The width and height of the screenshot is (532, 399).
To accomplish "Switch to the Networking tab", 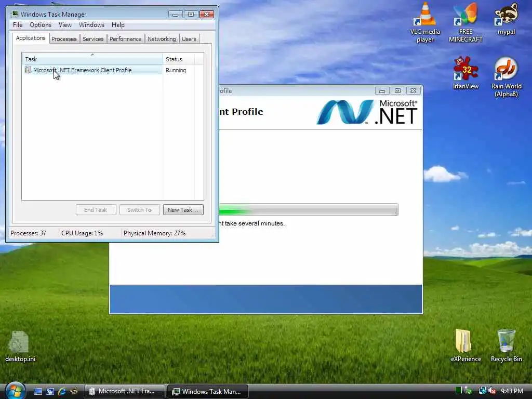I will tap(162, 39).
